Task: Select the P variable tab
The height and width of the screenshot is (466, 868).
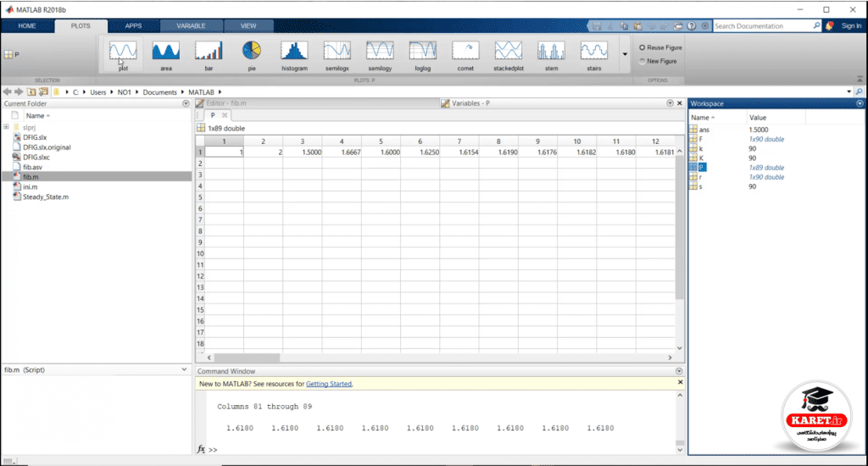Action: tap(213, 115)
